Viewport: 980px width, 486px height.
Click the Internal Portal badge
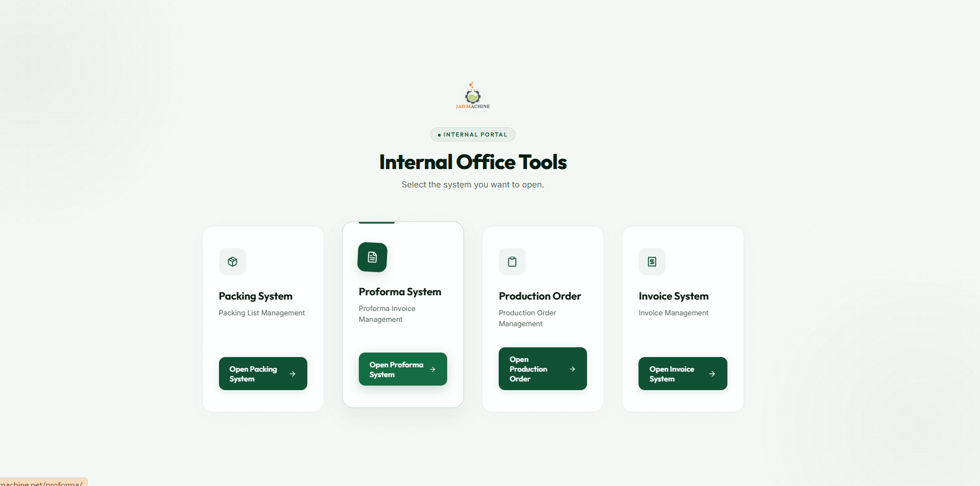click(473, 134)
